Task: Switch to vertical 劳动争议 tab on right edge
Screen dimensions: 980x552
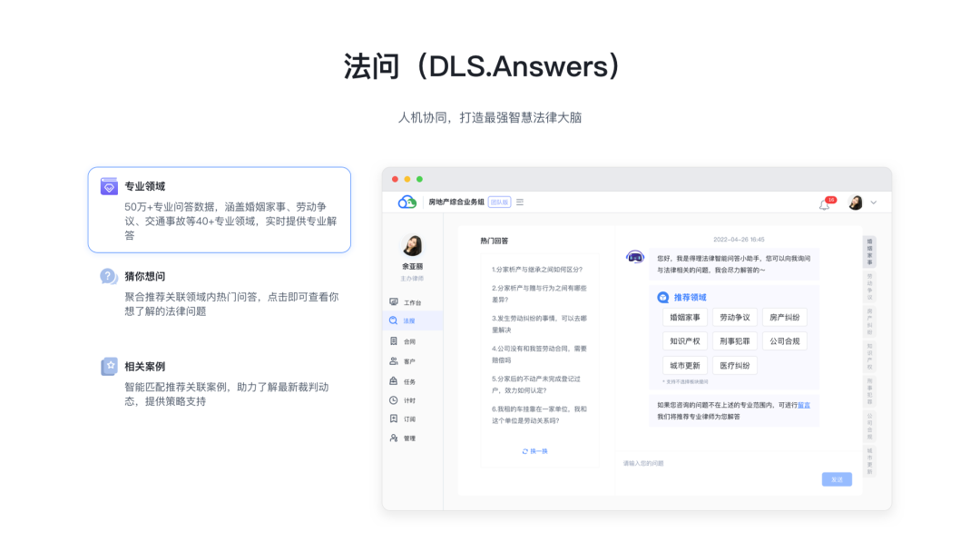Action: (869, 287)
